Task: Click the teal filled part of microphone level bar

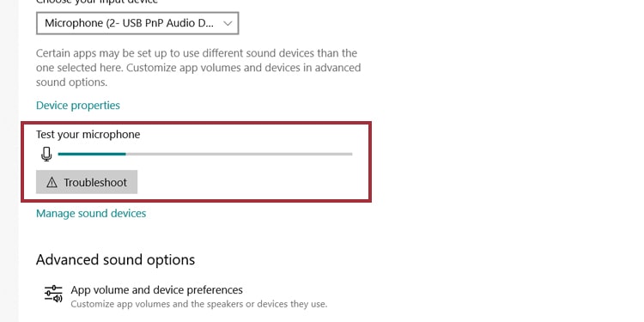Action: [92, 154]
